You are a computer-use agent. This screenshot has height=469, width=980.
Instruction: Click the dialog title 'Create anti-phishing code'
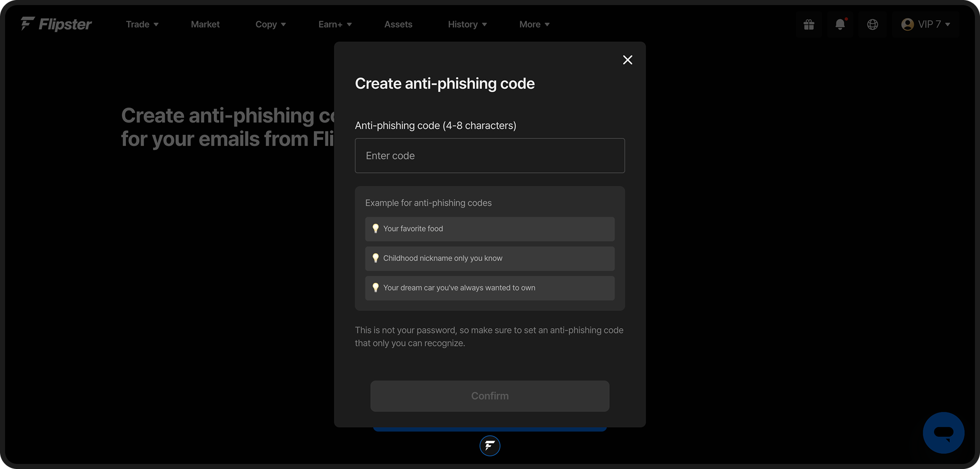[x=445, y=84]
